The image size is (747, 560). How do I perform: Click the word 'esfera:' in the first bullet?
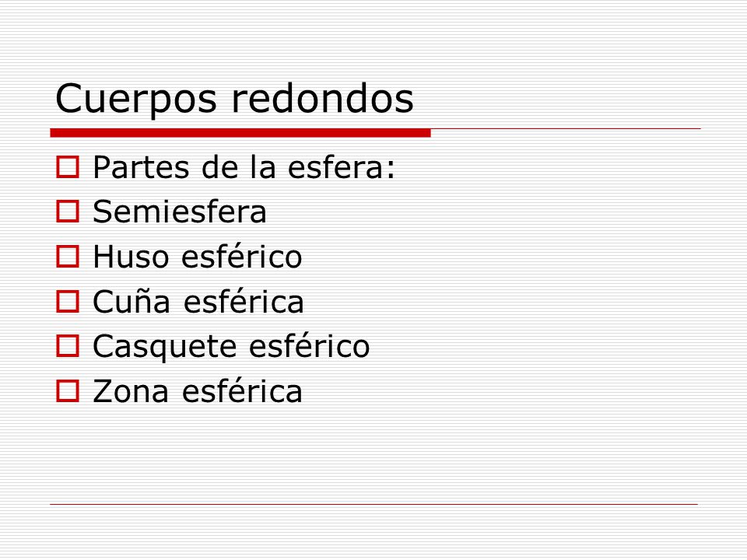coord(342,167)
